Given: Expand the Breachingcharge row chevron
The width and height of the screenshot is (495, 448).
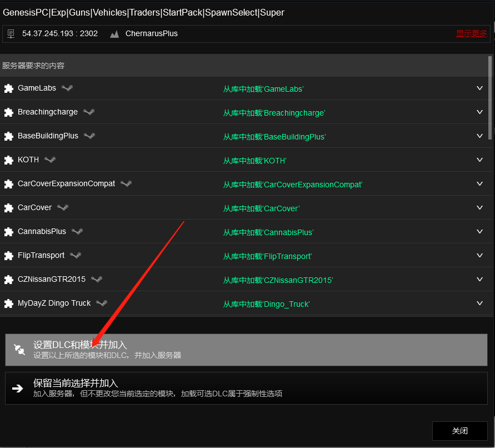Looking at the screenshot, I should click(479, 112).
